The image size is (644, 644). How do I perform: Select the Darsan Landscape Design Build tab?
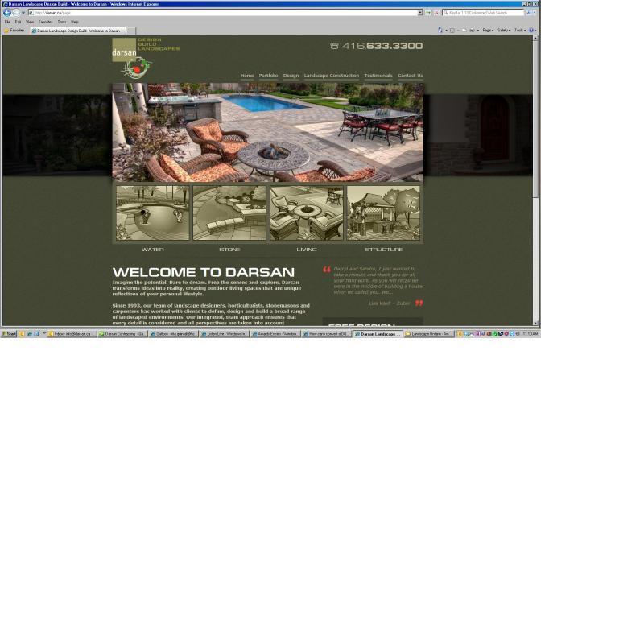pos(78,31)
